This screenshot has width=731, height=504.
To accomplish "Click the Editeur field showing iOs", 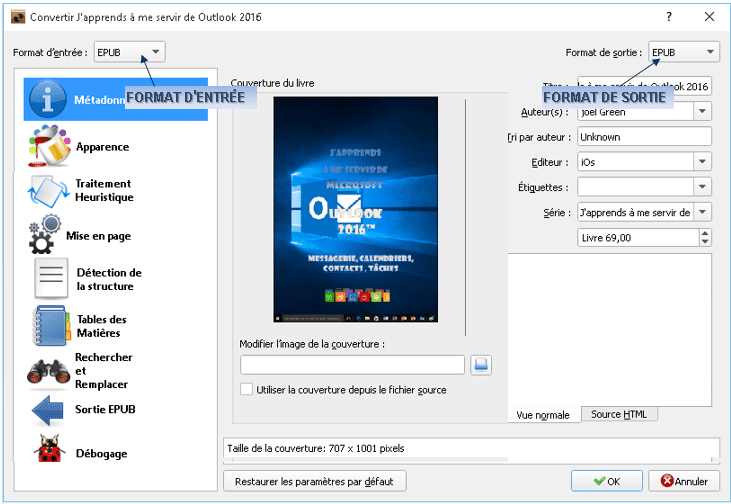I will click(635, 162).
